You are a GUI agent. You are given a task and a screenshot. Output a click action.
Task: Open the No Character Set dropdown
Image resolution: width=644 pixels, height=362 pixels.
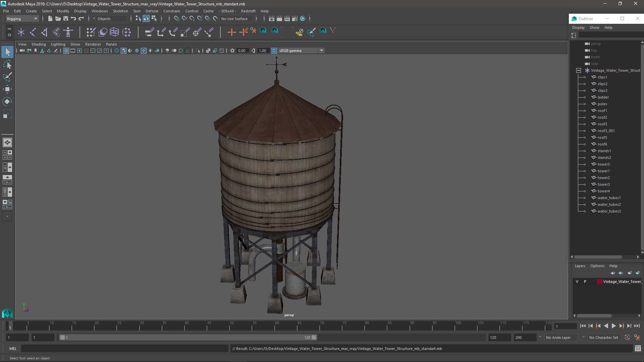coord(604,338)
